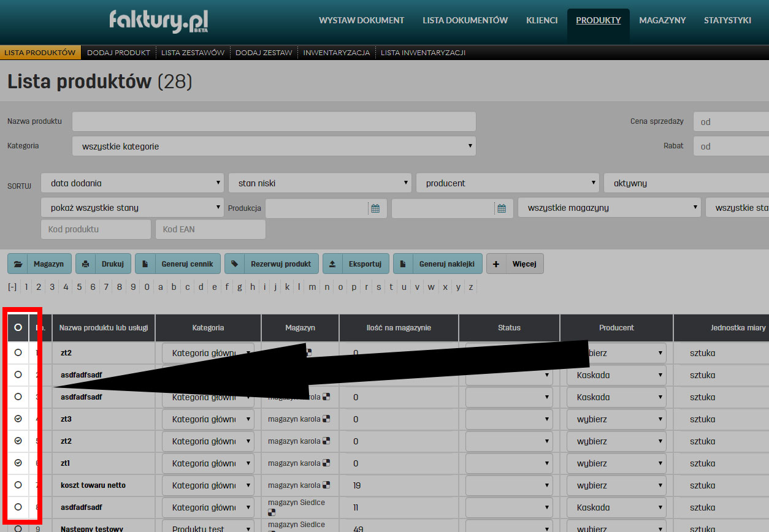This screenshot has height=532, width=769.
Task: Open the wszystkie kategorie dropdown
Action: [x=274, y=146]
